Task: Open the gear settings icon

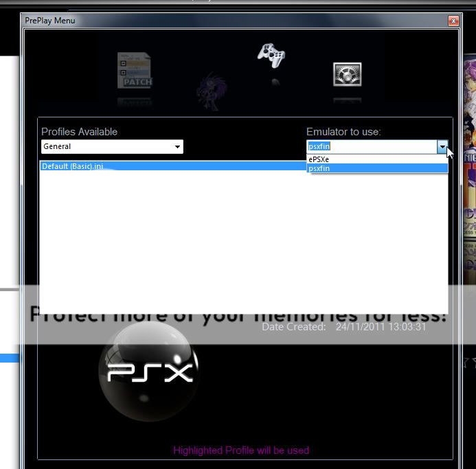Action: (348, 74)
